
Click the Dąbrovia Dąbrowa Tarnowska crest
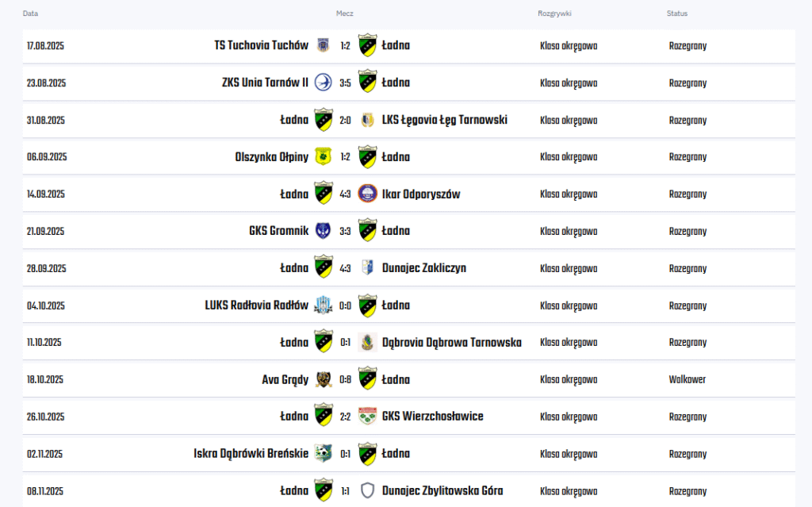point(367,342)
